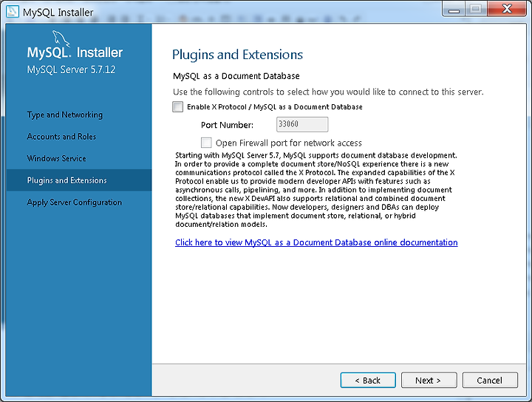Click the < Back button
The image size is (532, 402).
pyautogui.click(x=368, y=381)
